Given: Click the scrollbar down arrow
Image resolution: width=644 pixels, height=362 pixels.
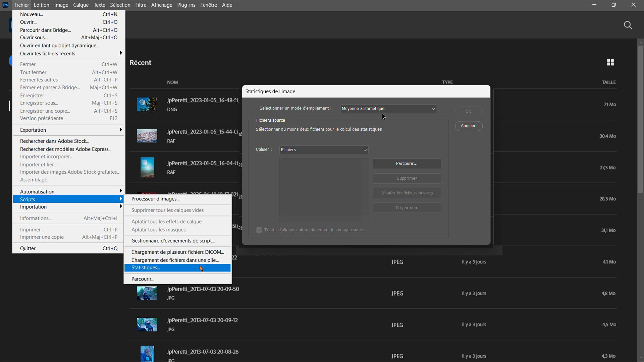Looking at the screenshot, I should [x=641, y=358].
